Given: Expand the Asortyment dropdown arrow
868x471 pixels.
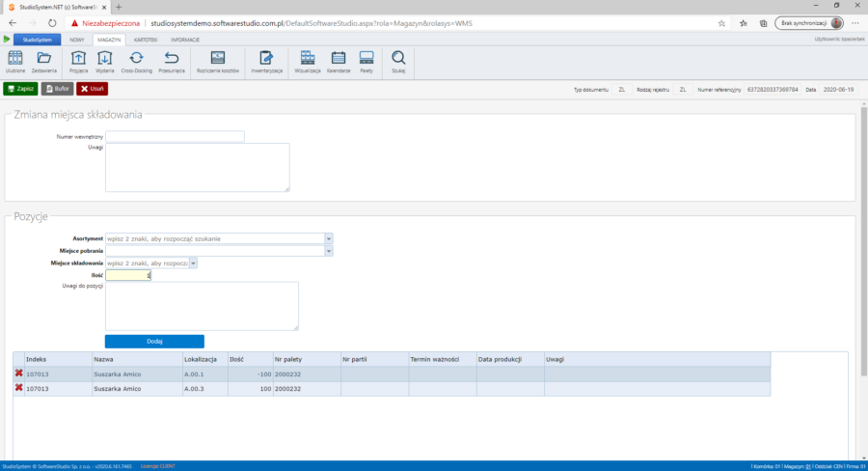Looking at the screenshot, I should [x=329, y=238].
